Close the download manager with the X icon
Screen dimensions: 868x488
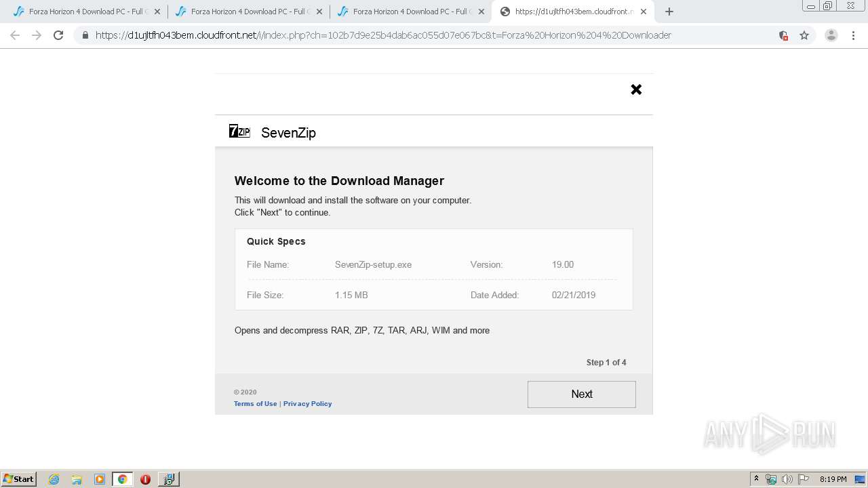click(636, 89)
